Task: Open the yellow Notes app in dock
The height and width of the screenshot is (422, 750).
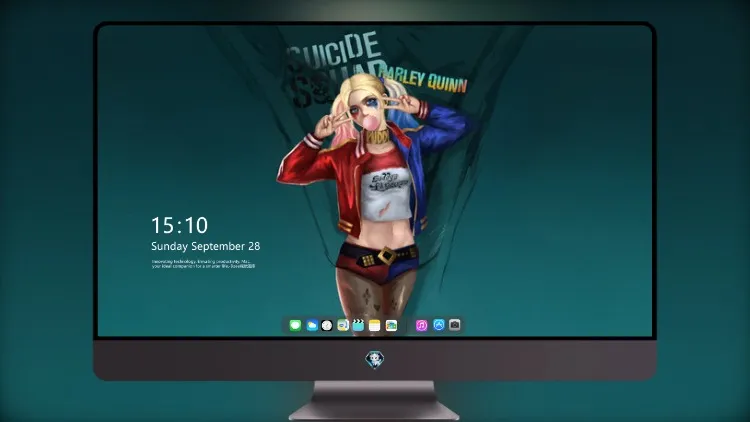Action: (375, 325)
